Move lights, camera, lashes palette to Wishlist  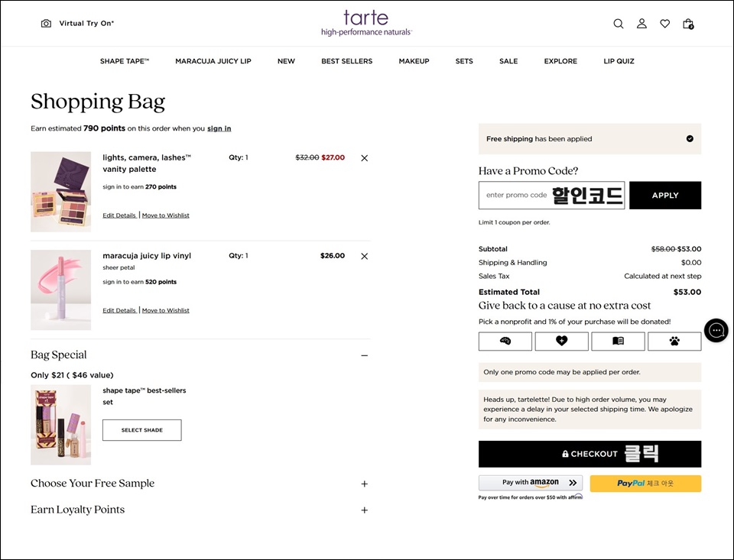pyautogui.click(x=166, y=215)
